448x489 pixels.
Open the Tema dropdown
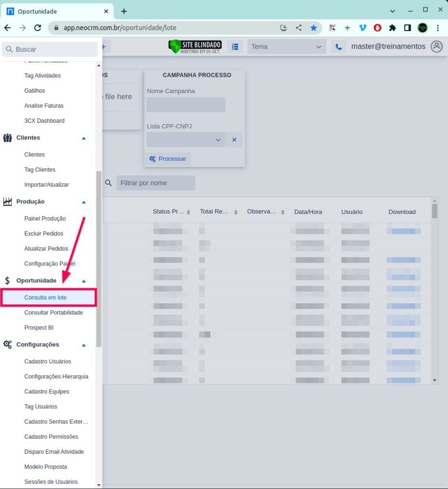point(286,47)
